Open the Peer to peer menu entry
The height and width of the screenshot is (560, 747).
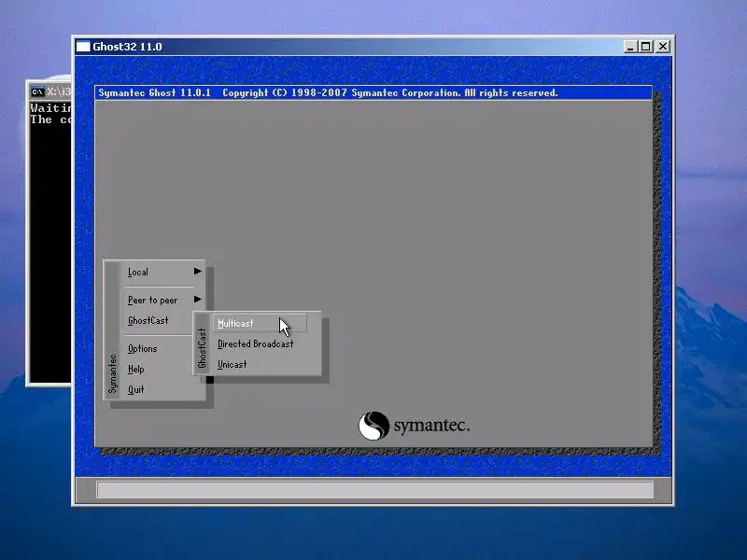152,300
